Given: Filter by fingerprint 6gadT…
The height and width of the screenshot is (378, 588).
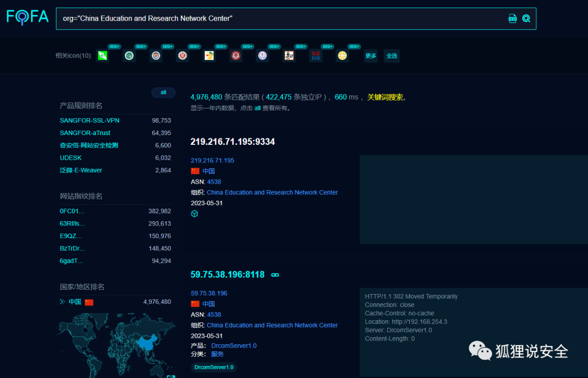Looking at the screenshot, I should (x=72, y=261).
